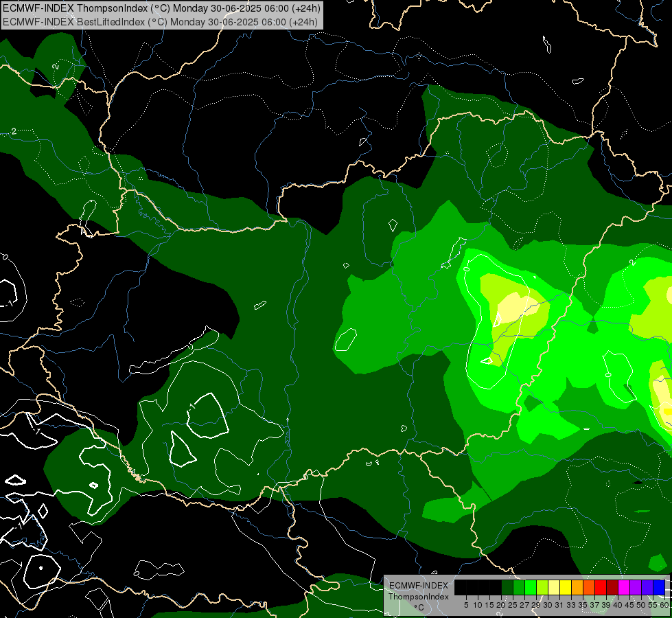Select the lime 29–30 legend swatch
The height and width of the screenshot is (618, 672).
pyautogui.click(x=542, y=587)
